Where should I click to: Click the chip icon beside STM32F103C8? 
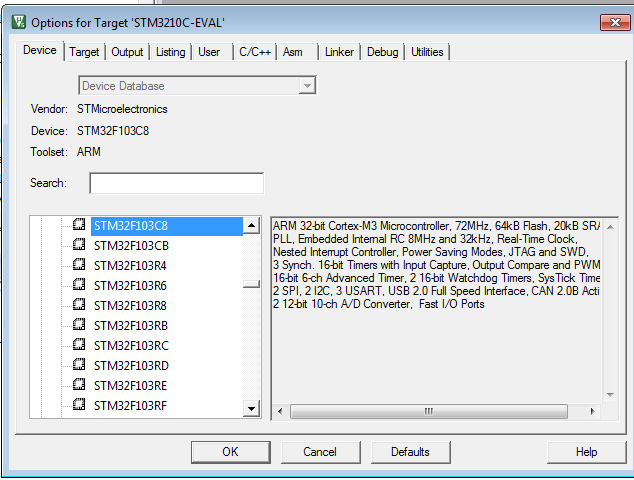coord(79,224)
